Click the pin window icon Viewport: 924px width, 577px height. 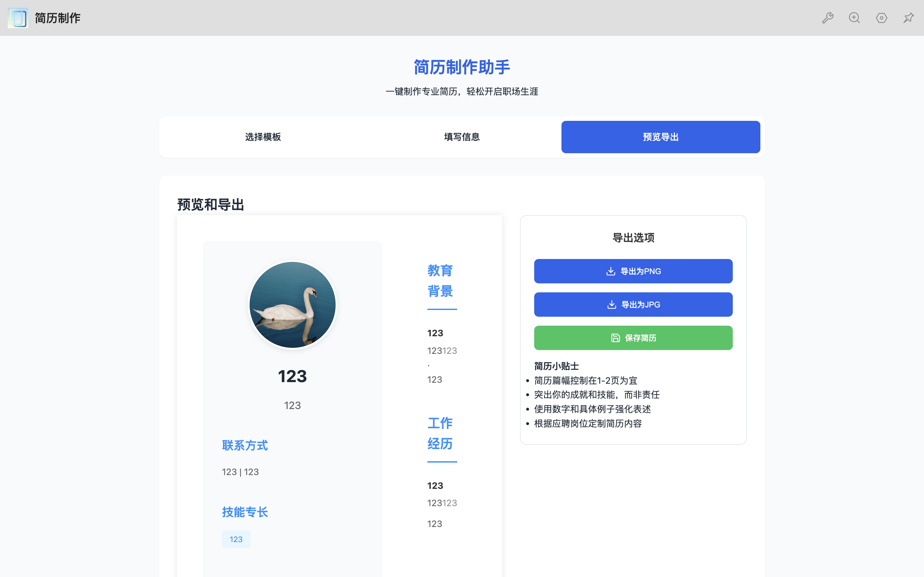pos(908,18)
